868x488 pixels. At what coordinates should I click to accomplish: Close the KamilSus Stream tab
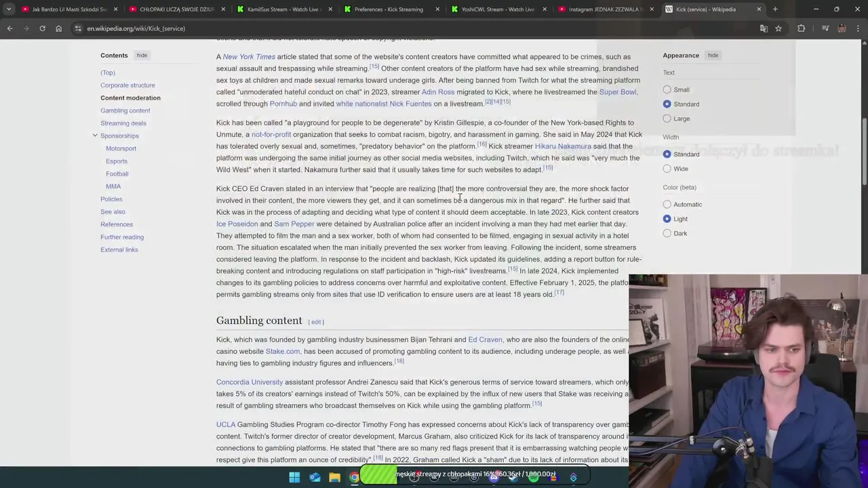[330, 9]
